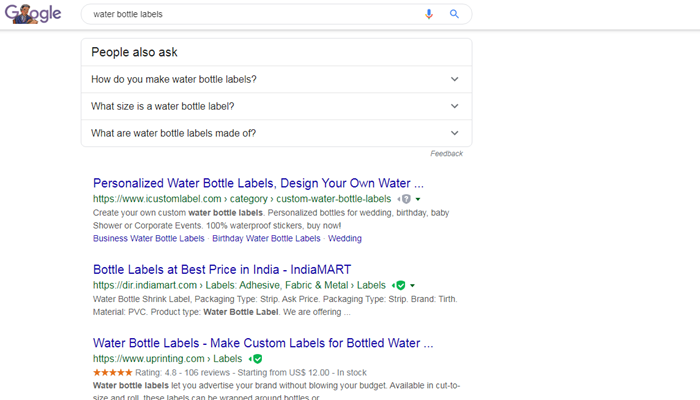Viewport: 700px width, 400px height.
Task: Click 'People also ask' heading text
Action: (x=134, y=52)
